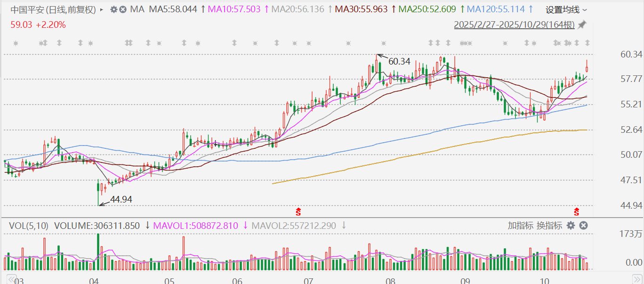Close the VOL indicator panel
The height and width of the screenshot is (284, 644).
point(583,226)
